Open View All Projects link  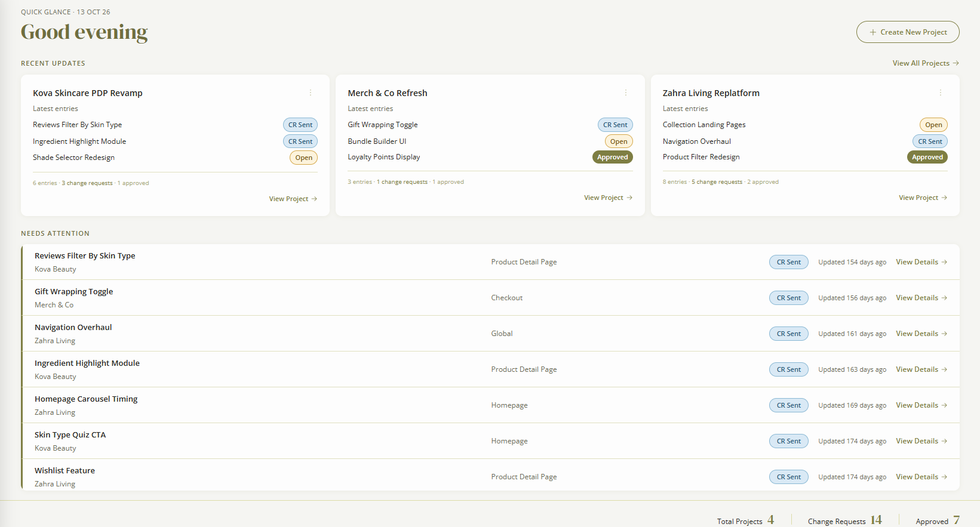[926, 63]
